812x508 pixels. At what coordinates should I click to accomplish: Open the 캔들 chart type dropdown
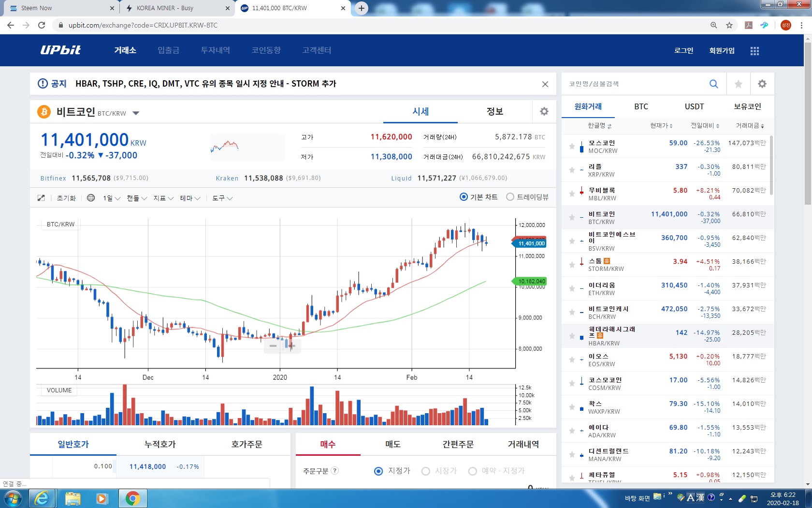137,198
